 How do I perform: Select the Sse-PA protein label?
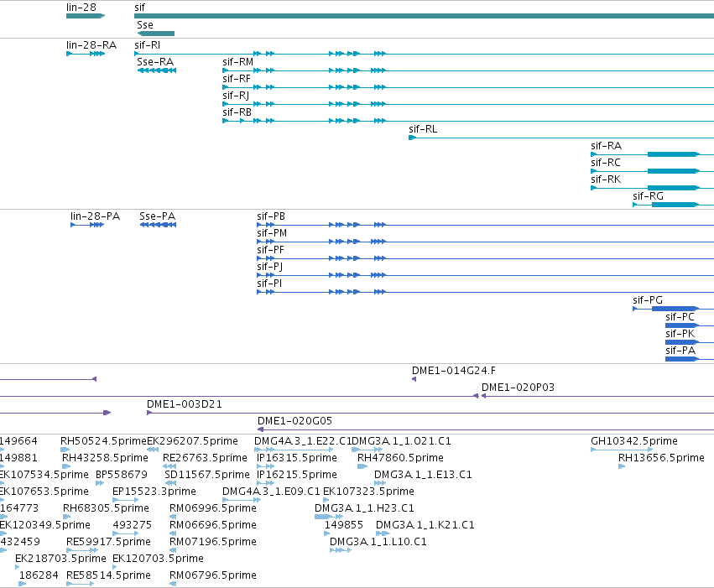158,216
